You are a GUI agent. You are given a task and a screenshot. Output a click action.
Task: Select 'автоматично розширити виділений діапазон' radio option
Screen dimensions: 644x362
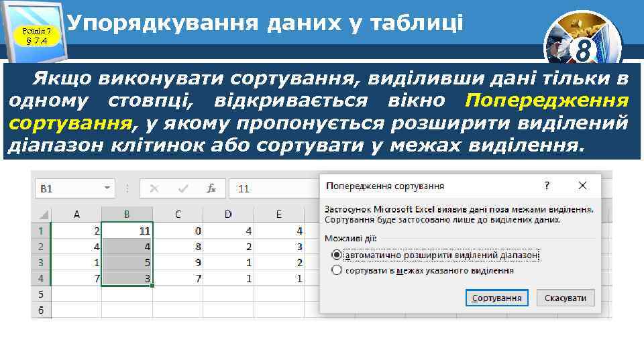click(336, 255)
